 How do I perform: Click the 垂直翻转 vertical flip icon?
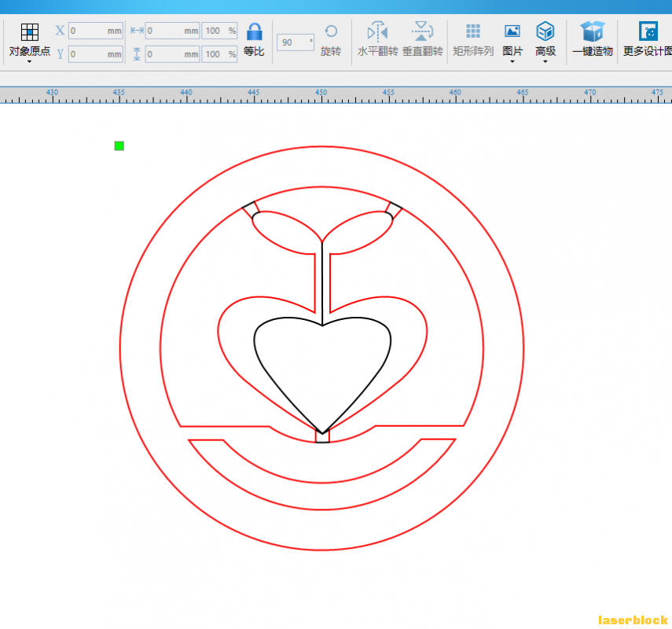(422, 31)
